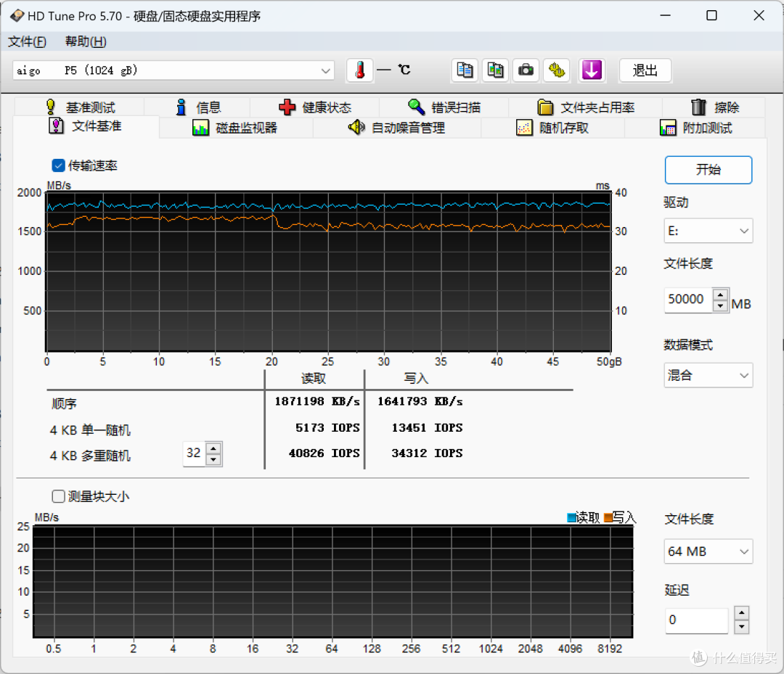Capture a screenshot with the camera icon
The image size is (784, 674).
click(x=526, y=70)
